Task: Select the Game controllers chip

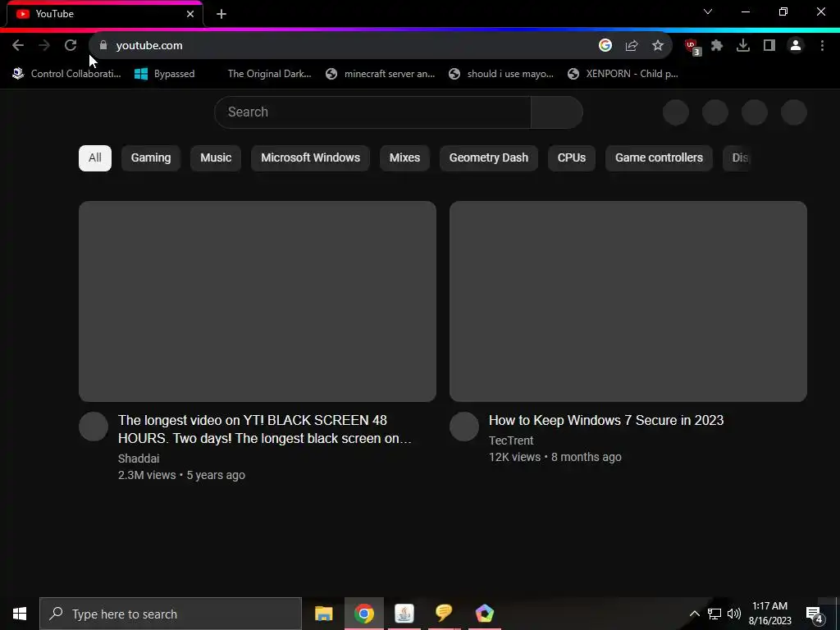Action: 659,158
